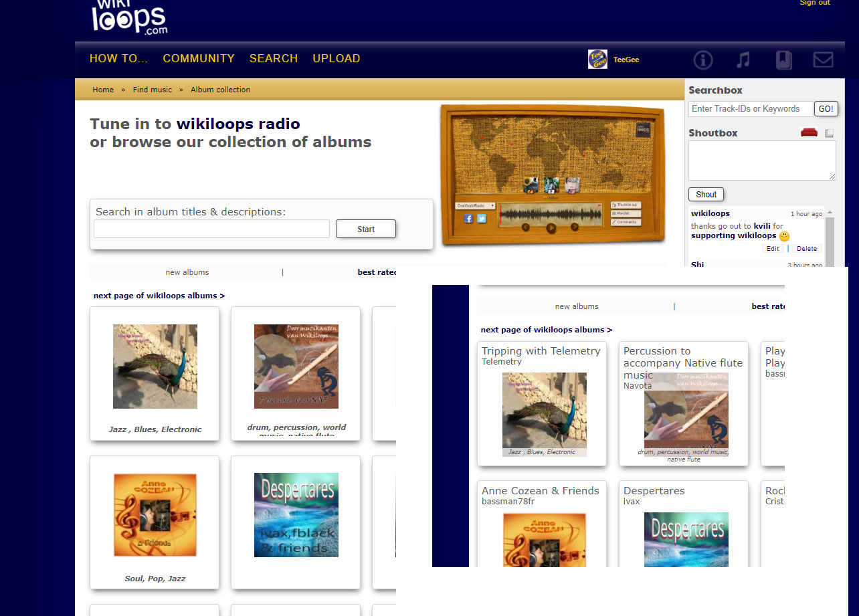Open the UPLOAD menu
This screenshot has width=859, height=616.
point(337,58)
